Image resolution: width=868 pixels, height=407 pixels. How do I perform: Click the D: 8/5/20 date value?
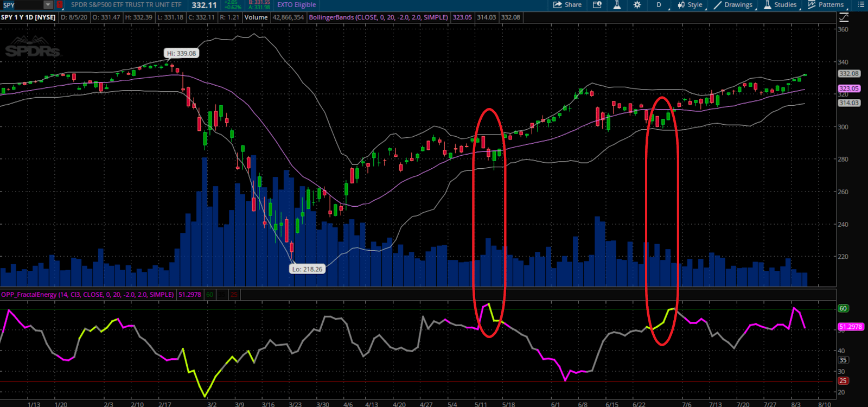[x=74, y=17]
